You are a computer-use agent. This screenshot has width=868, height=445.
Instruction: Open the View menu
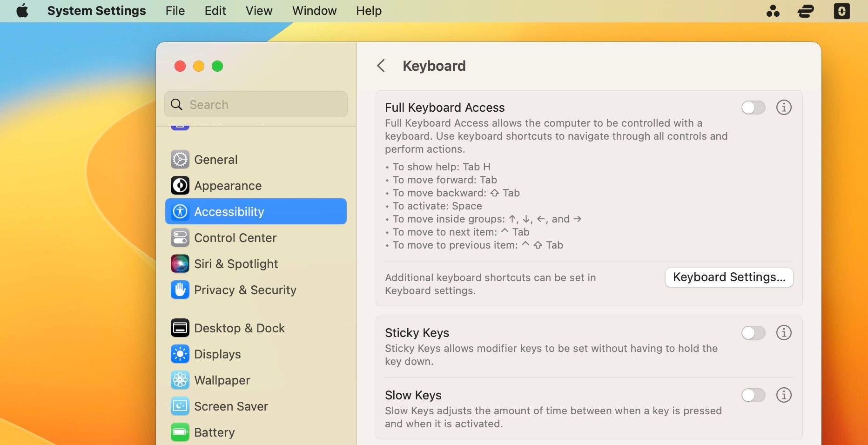point(259,11)
